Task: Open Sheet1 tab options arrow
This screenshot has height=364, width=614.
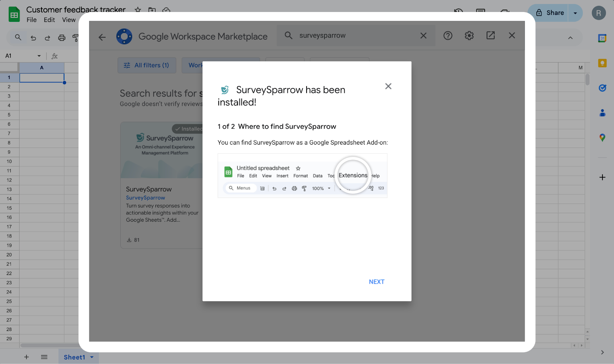Action: click(x=92, y=357)
